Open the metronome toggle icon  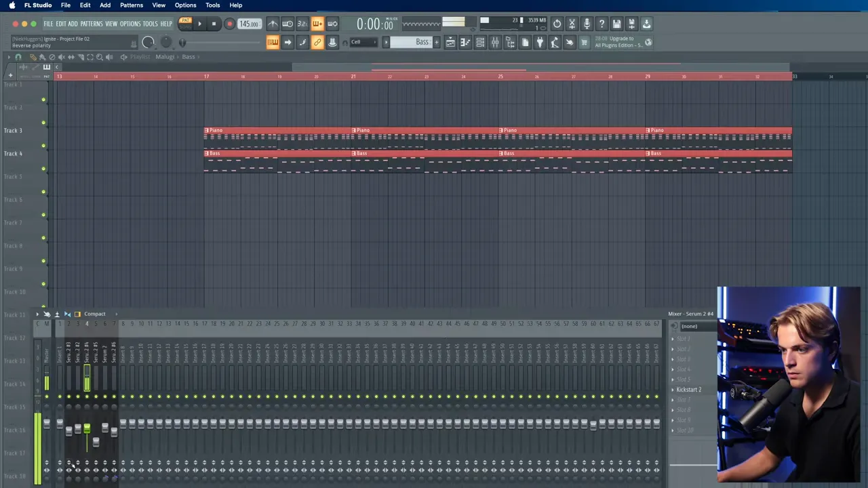pyautogui.click(x=273, y=24)
